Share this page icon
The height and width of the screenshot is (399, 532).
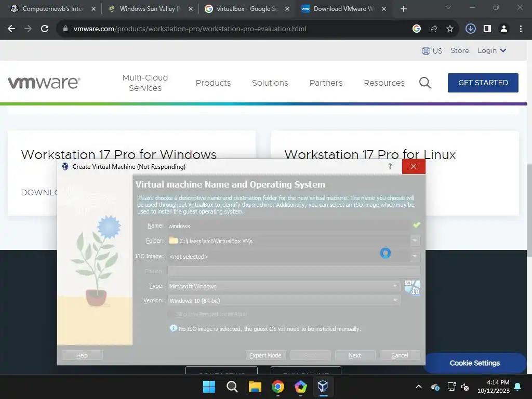coord(433,29)
